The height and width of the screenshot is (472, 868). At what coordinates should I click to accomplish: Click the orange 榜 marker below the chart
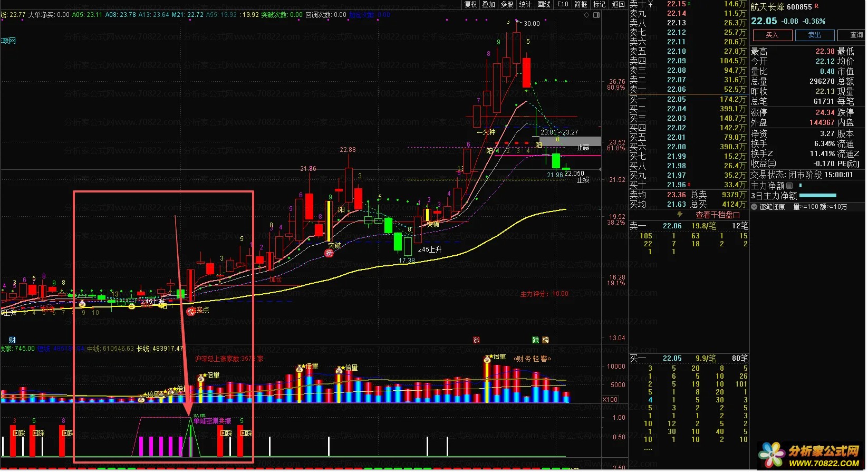[546, 340]
